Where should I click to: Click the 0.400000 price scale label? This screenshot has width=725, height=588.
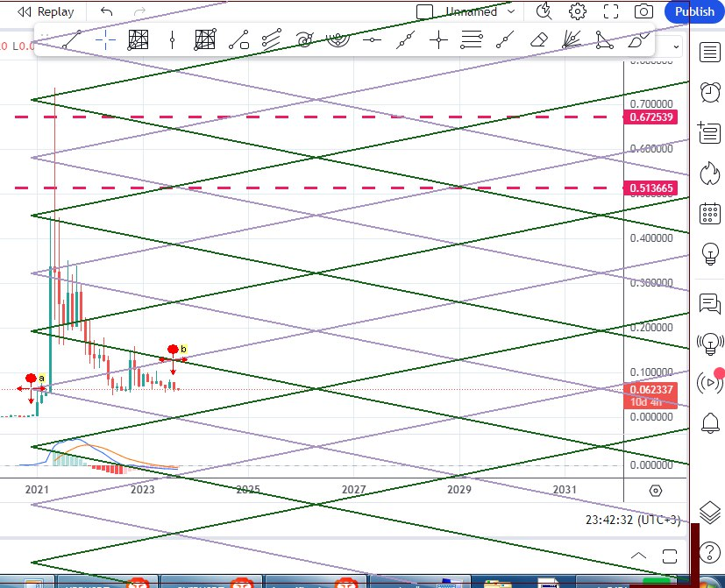tap(651, 238)
